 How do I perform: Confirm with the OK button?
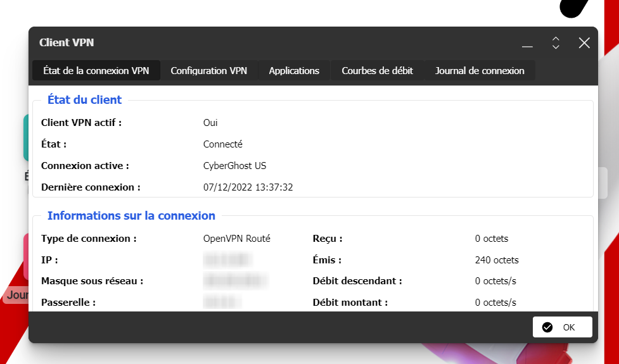[x=562, y=327]
